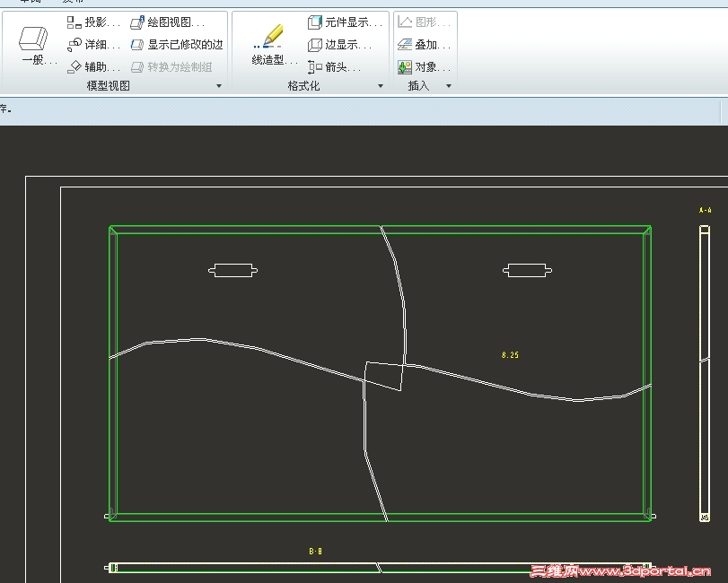This screenshot has width=728, height=583.
Task: Select the right slot cutout in drawing
Action: click(x=528, y=270)
